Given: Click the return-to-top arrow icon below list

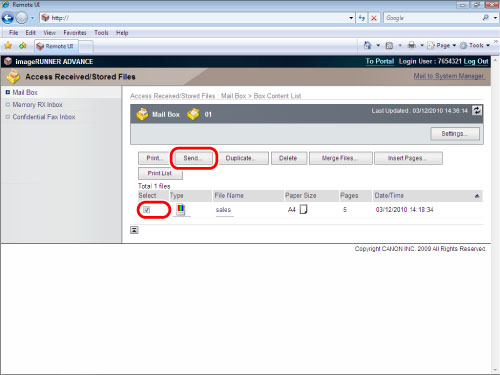Looking at the screenshot, I should coord(134,230).
